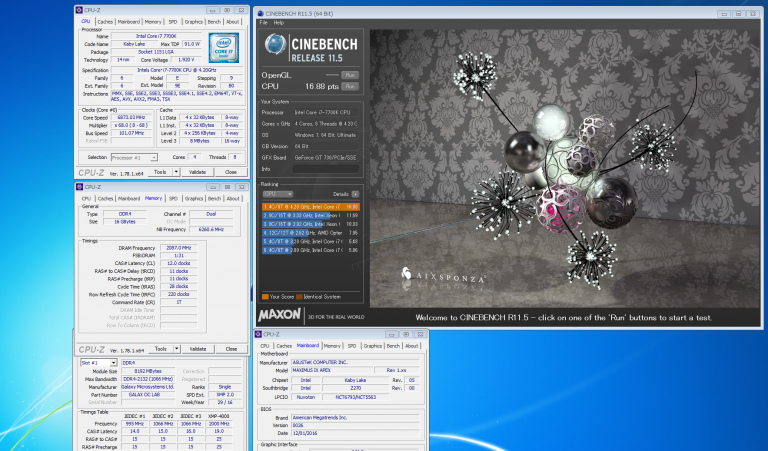This screenshot has height=451, width=768.
Task: Click the Core Speed value 6873.03 MHz
Action: point(131,118)
